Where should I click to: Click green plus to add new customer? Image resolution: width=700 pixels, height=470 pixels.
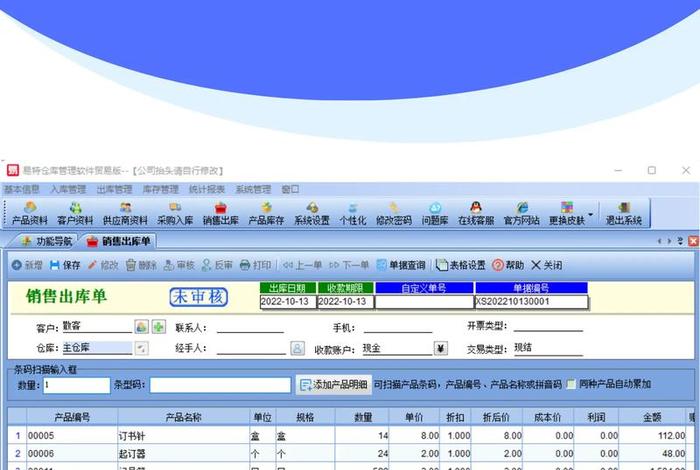(x=158, y=327)
